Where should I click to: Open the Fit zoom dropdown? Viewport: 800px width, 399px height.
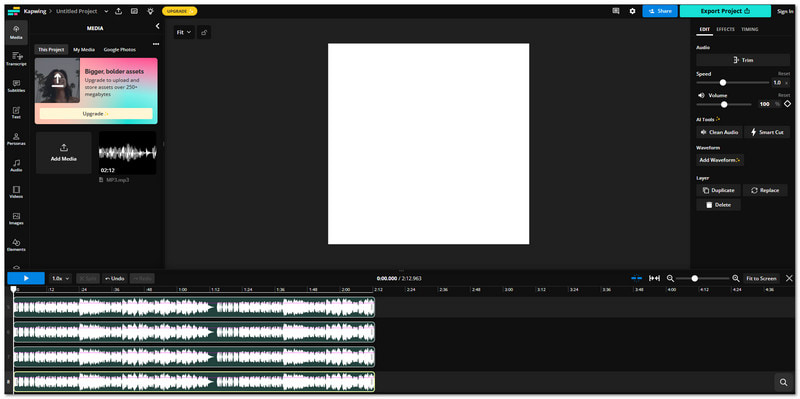(184, 32)
